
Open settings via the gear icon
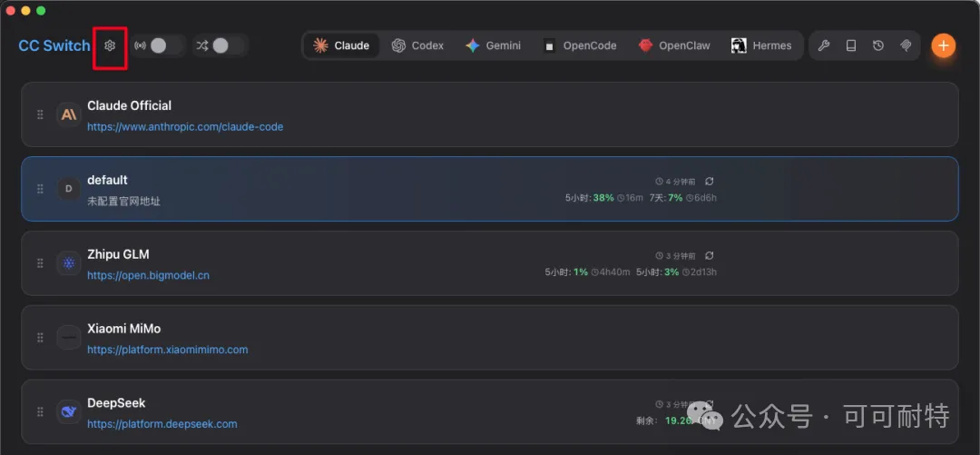[110, 45]
